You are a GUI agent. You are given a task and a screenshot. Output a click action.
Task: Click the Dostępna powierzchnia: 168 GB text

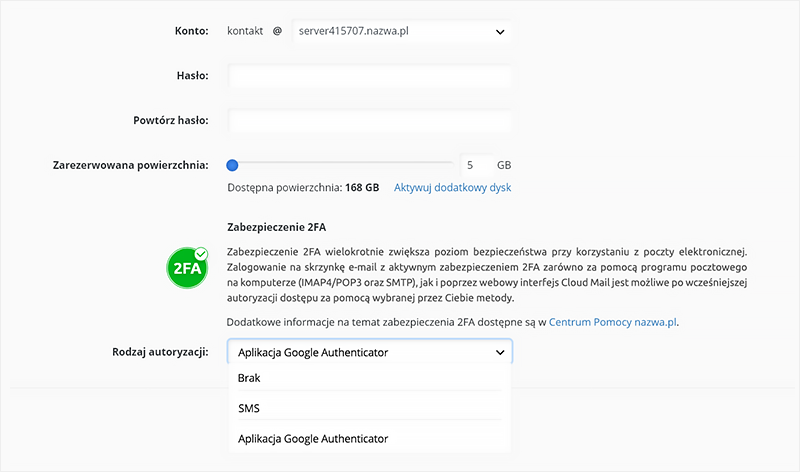pos(303,187)
